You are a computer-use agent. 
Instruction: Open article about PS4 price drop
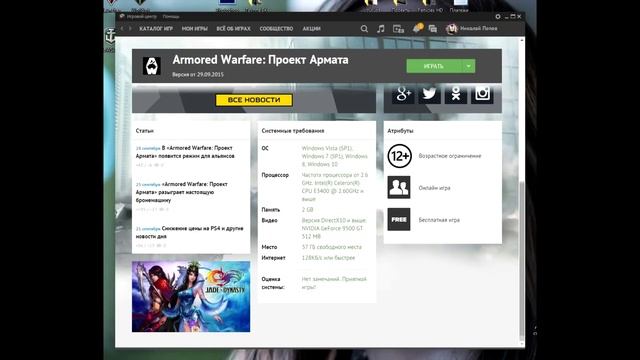pos(189,232)
